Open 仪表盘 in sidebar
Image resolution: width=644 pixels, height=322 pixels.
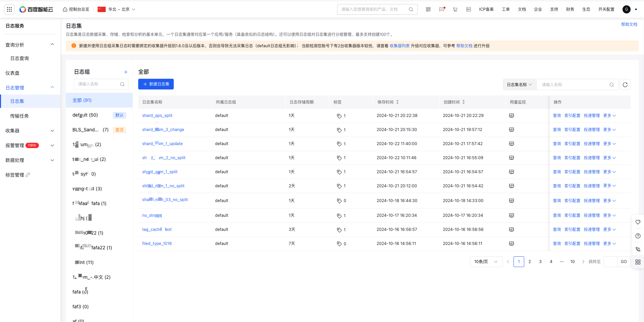(12, 73)
